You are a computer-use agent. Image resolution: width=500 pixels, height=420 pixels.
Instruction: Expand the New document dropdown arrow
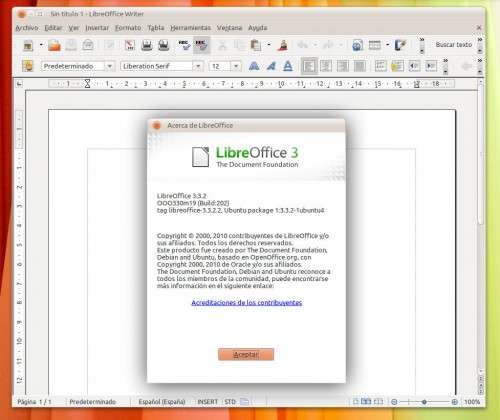[41, 45]
